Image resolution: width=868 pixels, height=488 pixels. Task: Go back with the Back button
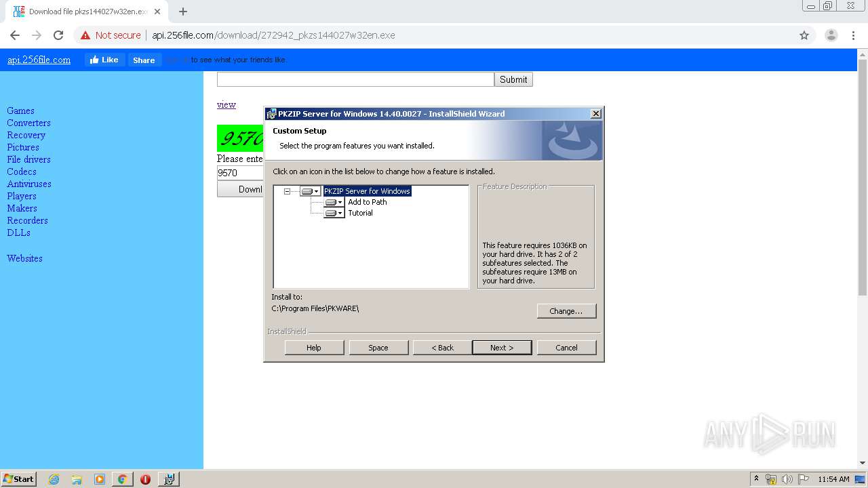[443, 348]
